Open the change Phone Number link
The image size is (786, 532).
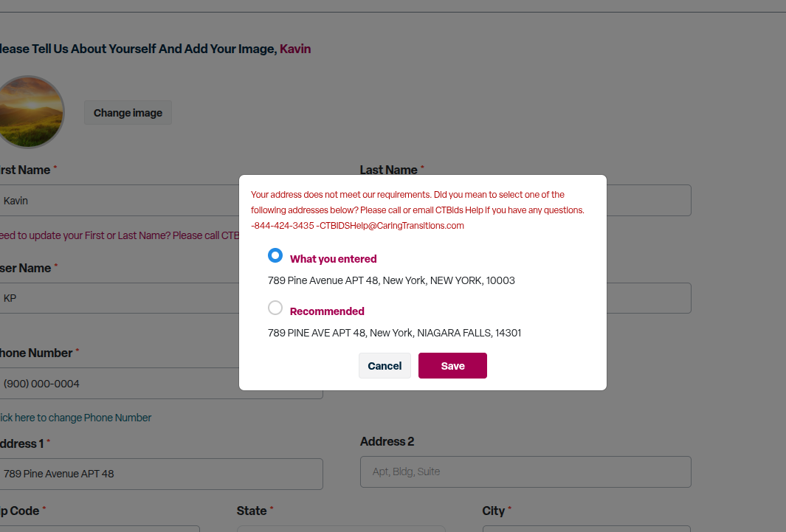[x=76, y=418]
